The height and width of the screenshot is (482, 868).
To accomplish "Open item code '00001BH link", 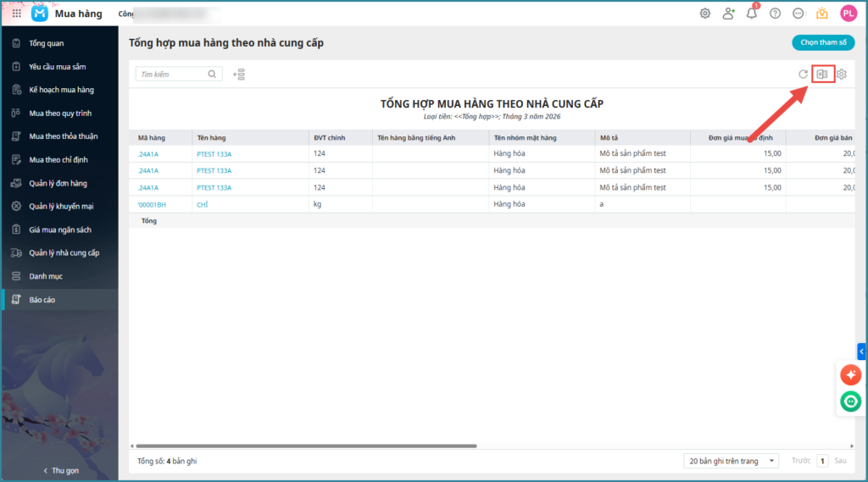I will 152,205.
